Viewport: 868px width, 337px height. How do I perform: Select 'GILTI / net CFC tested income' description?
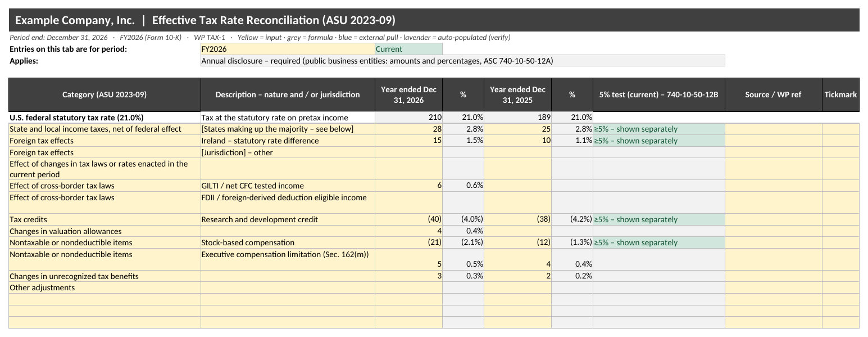click(288, 186)
